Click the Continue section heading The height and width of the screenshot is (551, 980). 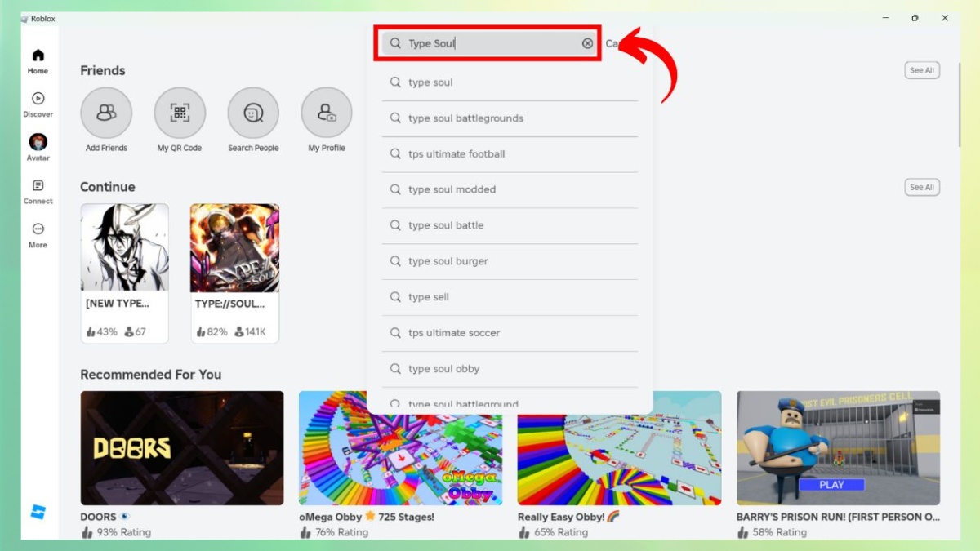108,187
